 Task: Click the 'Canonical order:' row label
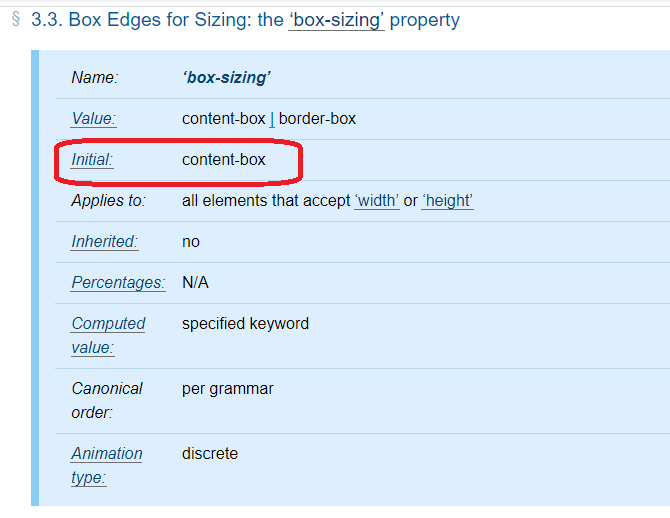click(107, 400)
